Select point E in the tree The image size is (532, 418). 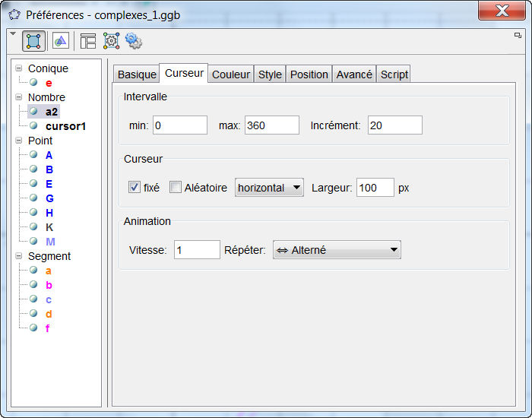(x=49, y=184)
